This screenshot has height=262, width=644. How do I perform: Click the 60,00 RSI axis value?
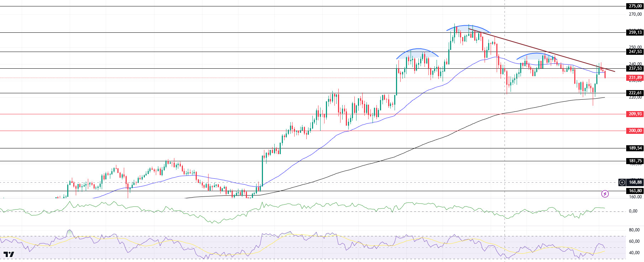(x=634, y=241)
